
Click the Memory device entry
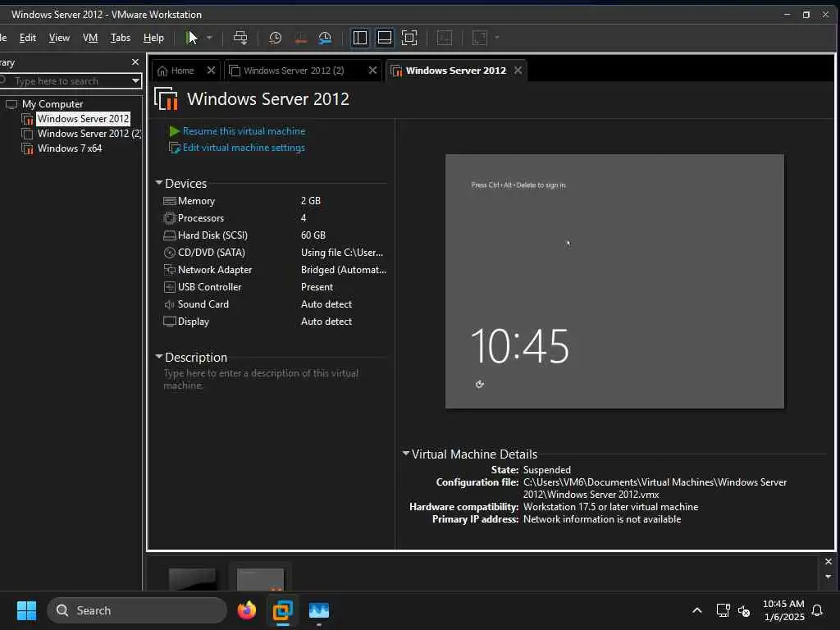pos(196,201)
